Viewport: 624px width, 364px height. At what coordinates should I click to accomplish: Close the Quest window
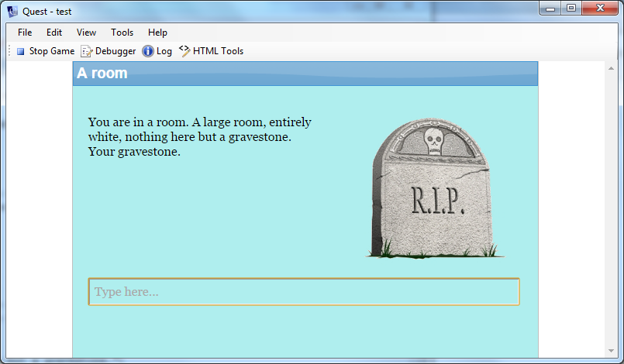tap(600, 9)
